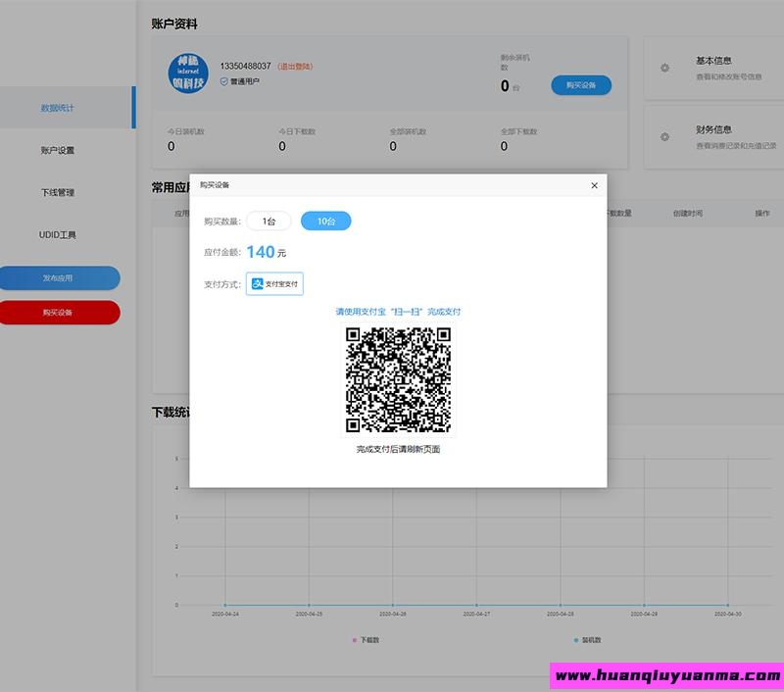Click the gear icon beside 财务信息
The image size is (784, 692).
click(664, 136)
